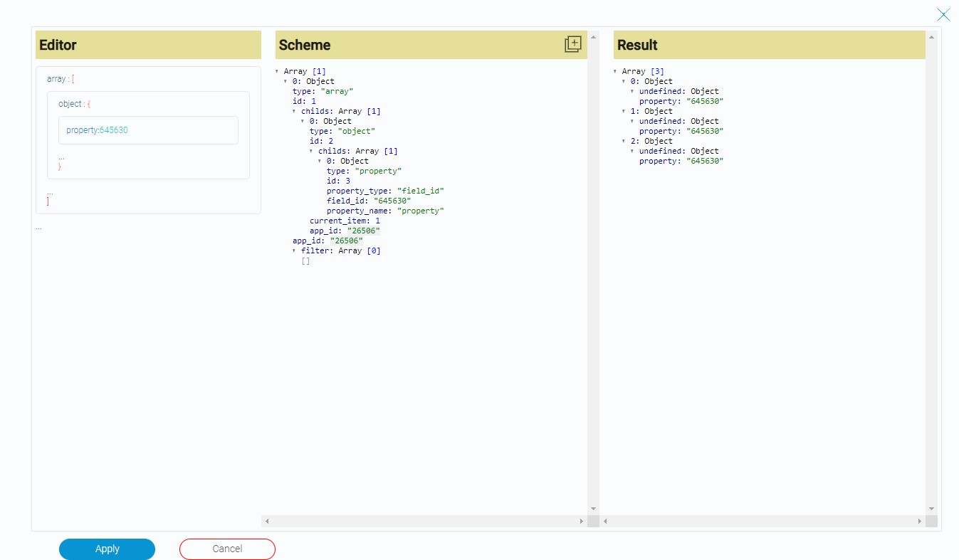Click the field_id value "645630" in Scheme
Image resolution: width=959 pixels, height=560 pixels.
(x=392, y=201)
